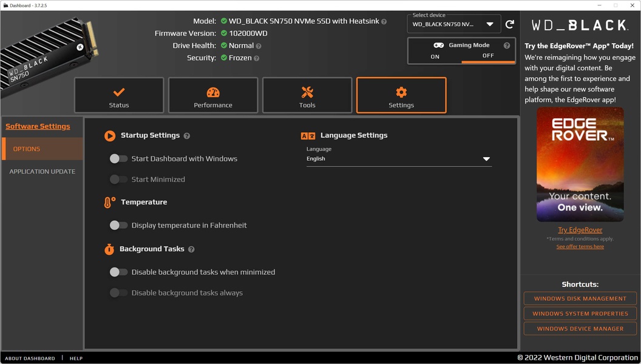641x364 pixels.
Task: Click the Windows Disk Management shortcut
Action: point(580,298)
